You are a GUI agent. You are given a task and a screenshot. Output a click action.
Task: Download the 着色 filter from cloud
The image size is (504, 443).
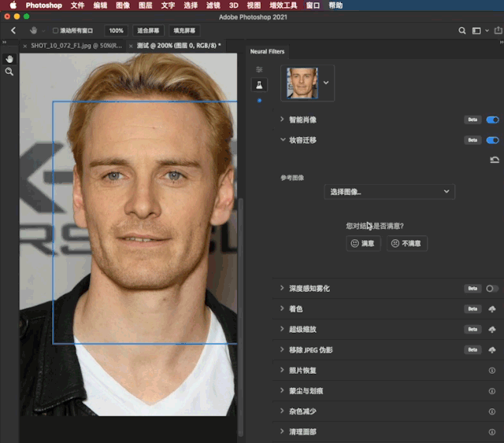(492, 309)
